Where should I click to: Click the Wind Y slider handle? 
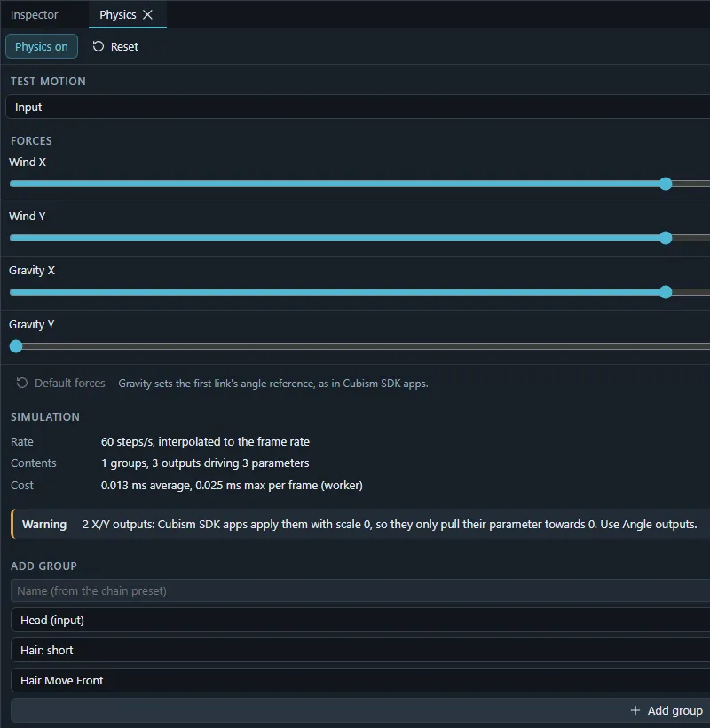666,238
